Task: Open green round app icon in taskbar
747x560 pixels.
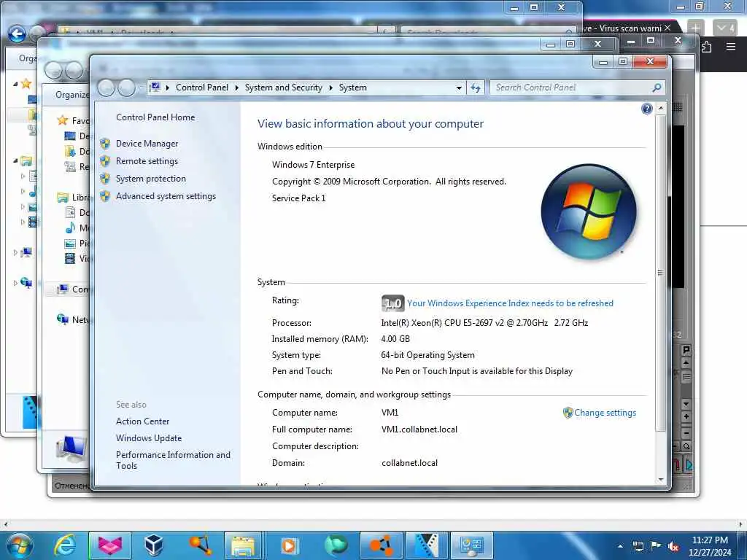Action: tap(336, 545)
